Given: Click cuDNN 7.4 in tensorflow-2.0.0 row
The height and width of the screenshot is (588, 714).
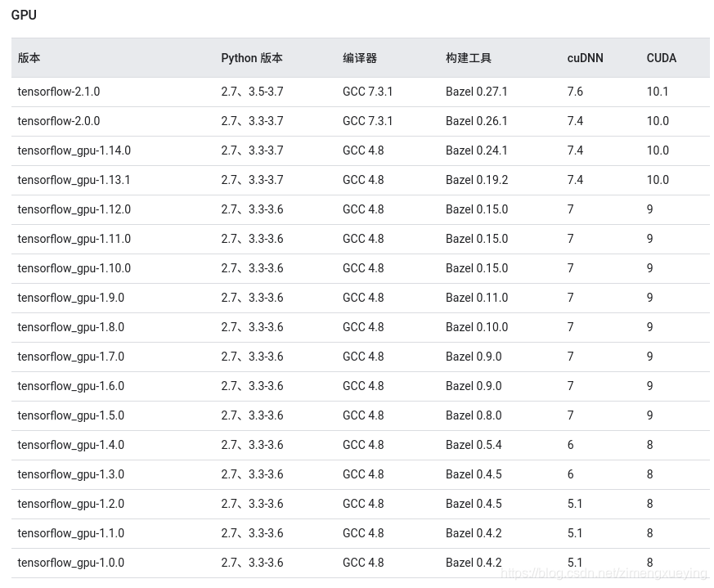Looking at the screenshot, I should tap(575, 121).
